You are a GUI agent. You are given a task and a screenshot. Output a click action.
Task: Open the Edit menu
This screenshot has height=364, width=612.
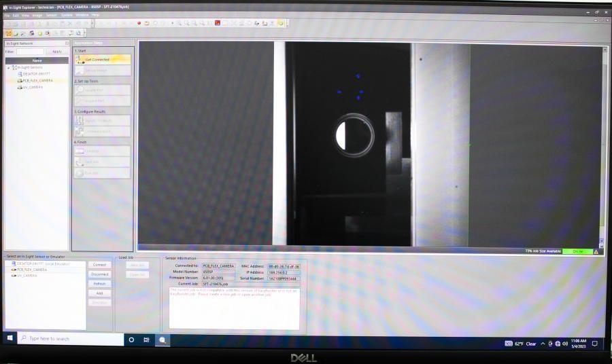coord(16,16)
